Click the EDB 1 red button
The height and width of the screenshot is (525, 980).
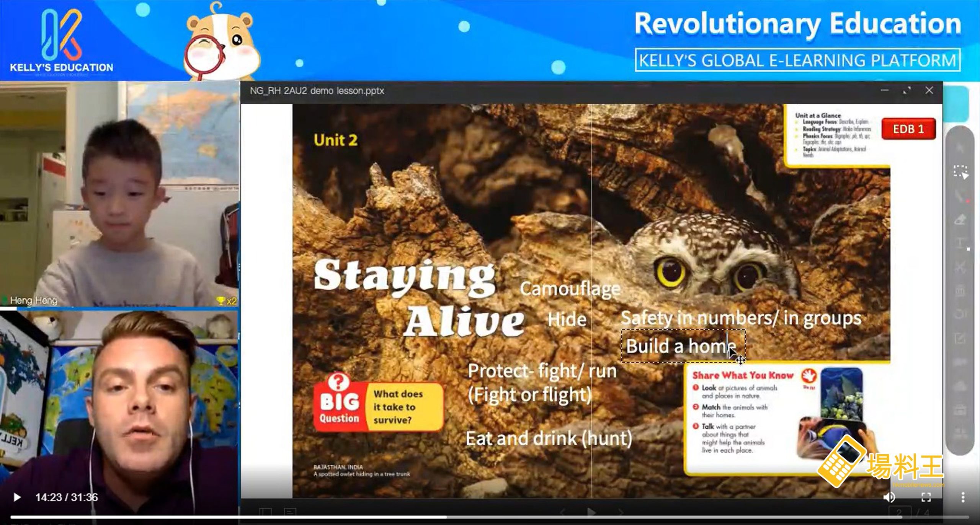click(x=908, y=129)
